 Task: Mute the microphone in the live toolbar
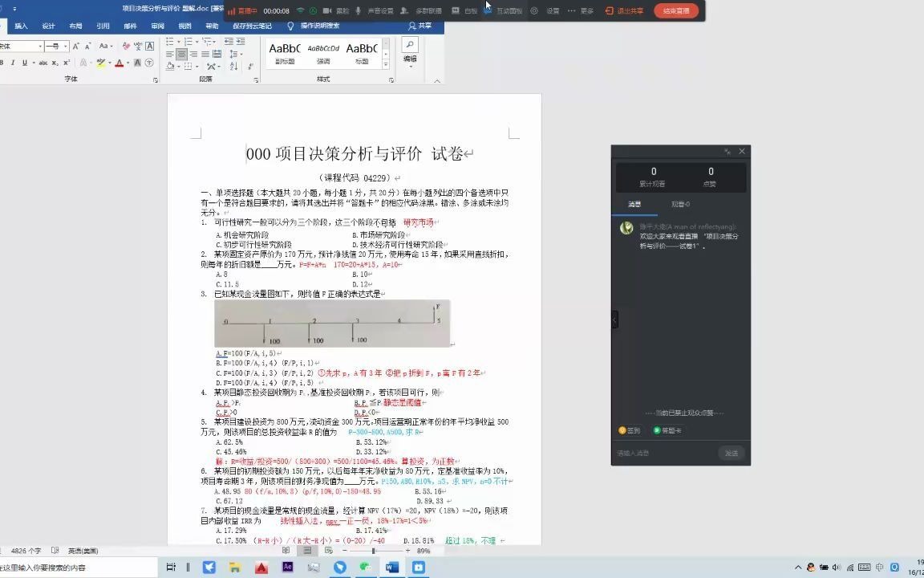pos(358,10)
